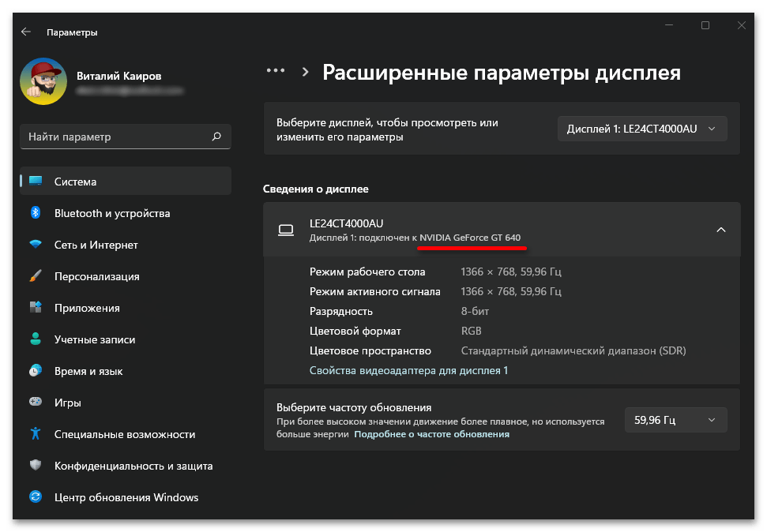This screenshot has width=767, height=532.
Task: Minimize the Параметры window
Action: (x=669, y=25)
